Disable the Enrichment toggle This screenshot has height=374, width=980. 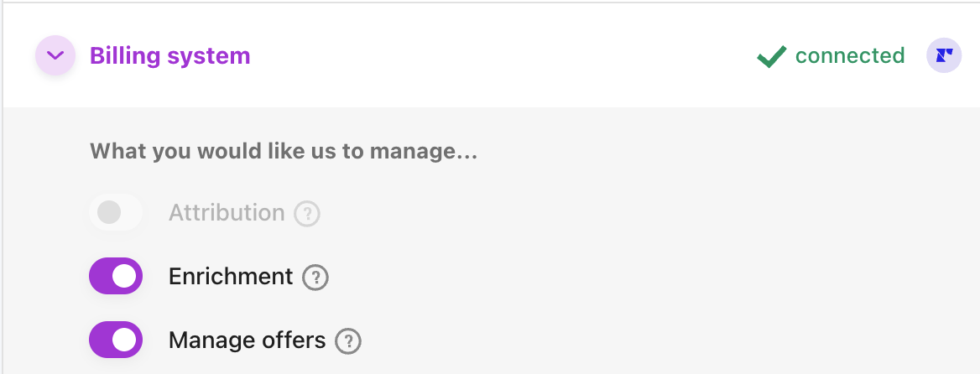(x=116, y=276)
